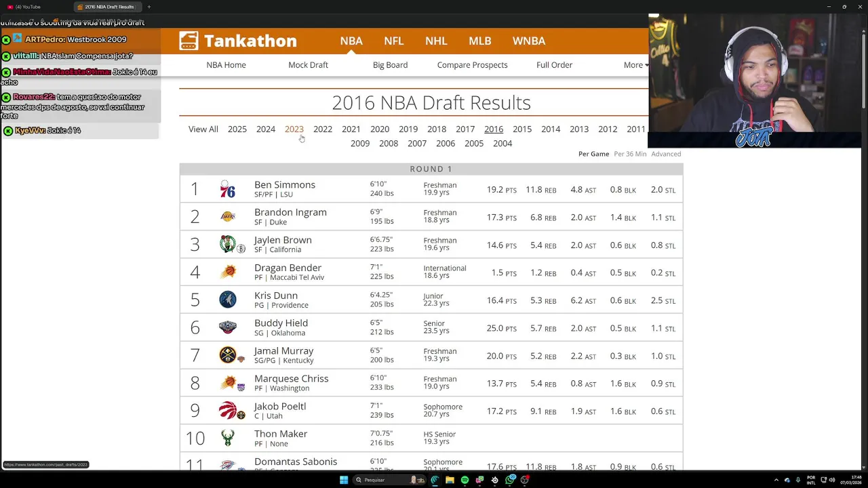This screenshot has width=868, height=488.
Task: Open the Full Order page
Action: point(554,65)
